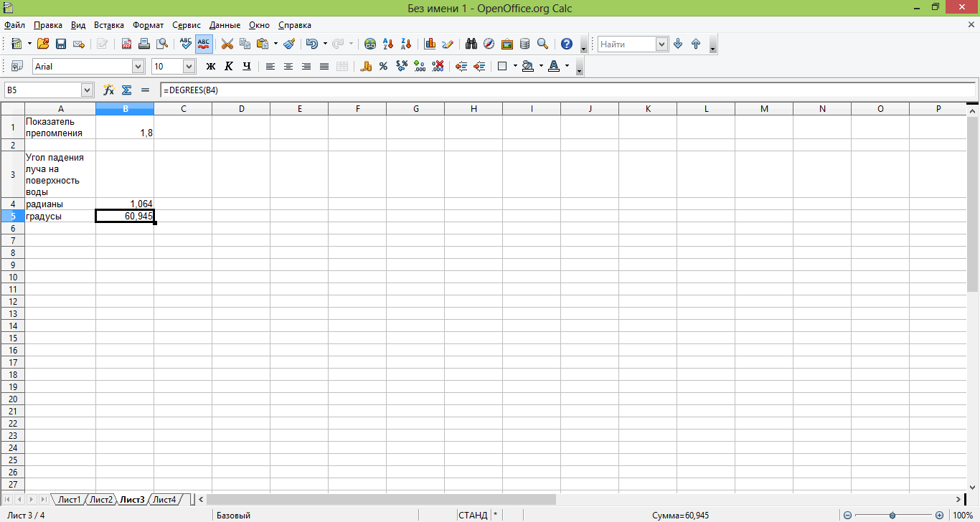Save the document with floppy icon
The image size is (980, 522).
pyautogui.click(x=61, y=44)
